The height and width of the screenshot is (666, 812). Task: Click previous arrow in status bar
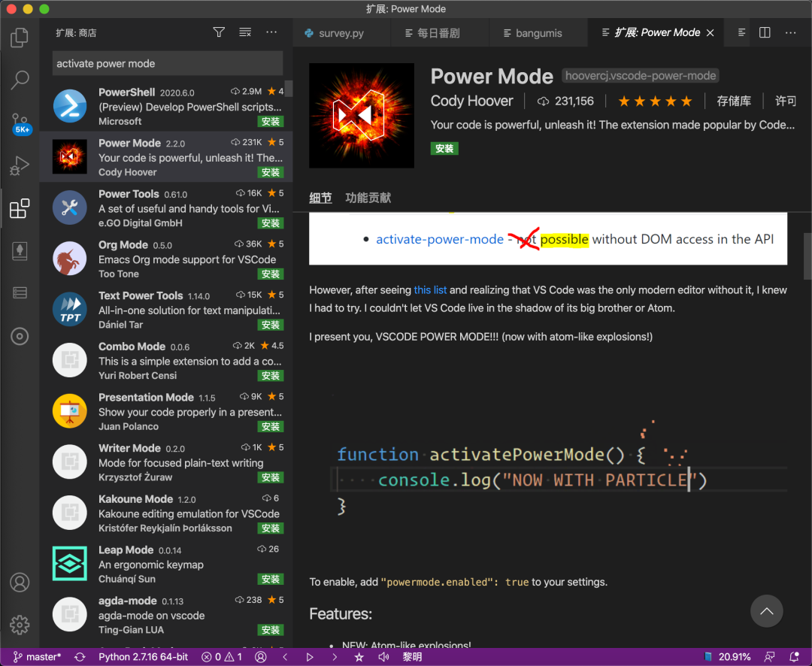point(286,657)
